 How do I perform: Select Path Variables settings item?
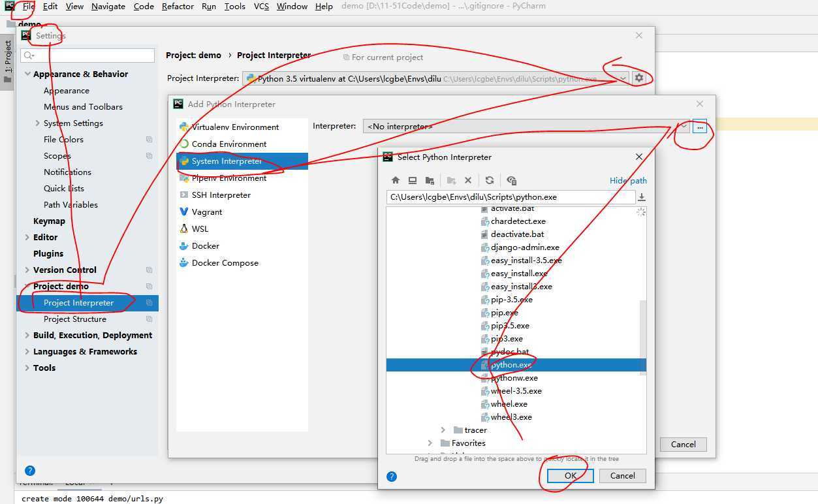(x=71, y=205)
